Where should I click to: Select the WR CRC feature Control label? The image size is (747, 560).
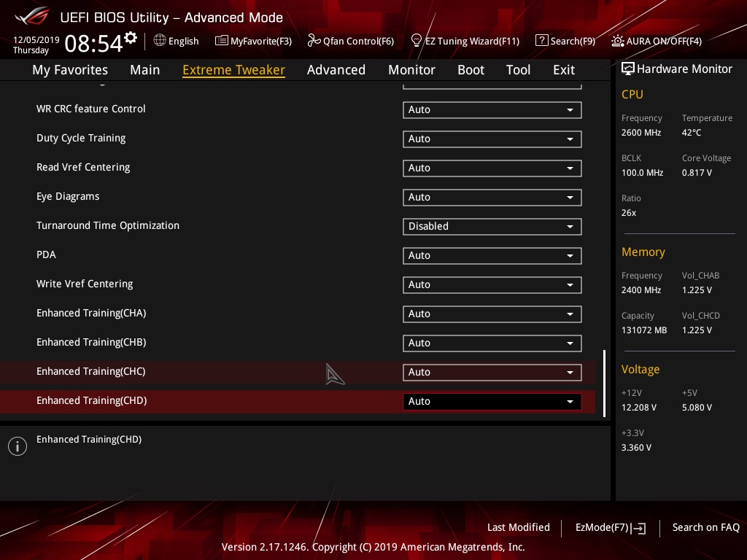click(91, 109)
